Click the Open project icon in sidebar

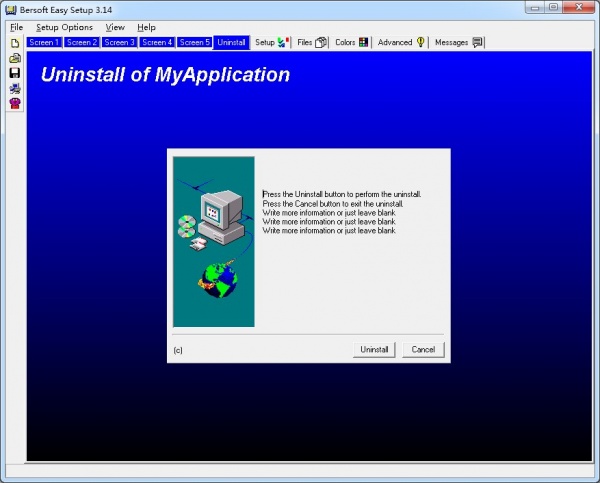click(14, 59)
